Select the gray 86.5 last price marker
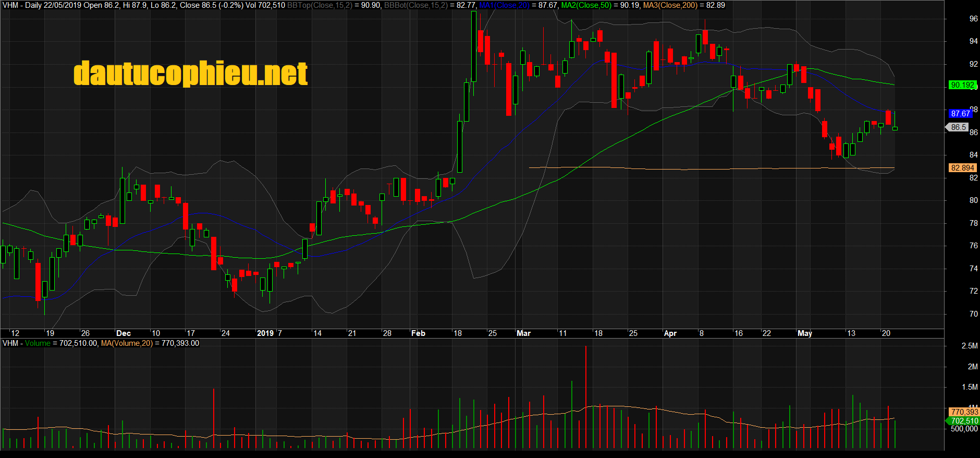Image resolution: width=980 pixels, height=458 pixels. pos(958,127)
